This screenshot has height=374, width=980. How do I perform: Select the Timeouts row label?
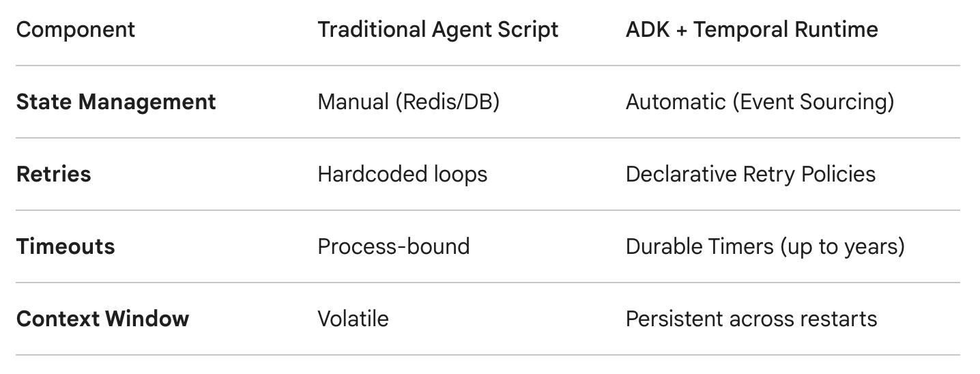(x=66, y=246)
